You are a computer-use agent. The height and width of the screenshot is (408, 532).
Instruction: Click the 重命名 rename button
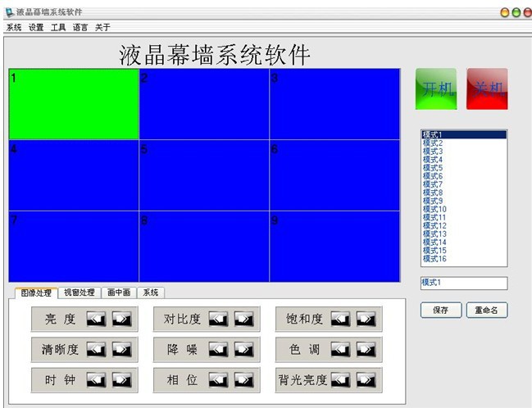[487, 311]
